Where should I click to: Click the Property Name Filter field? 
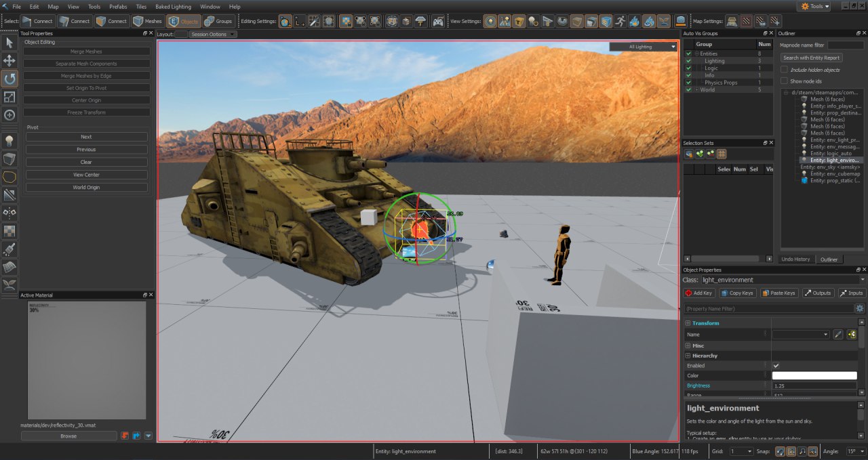pyautogui.click(x=768, y=308)
